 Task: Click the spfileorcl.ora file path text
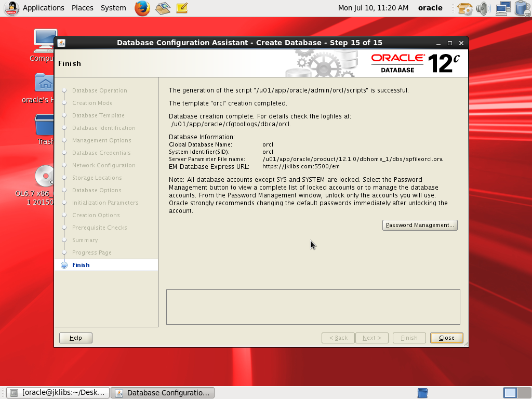(x=353, y=159)
